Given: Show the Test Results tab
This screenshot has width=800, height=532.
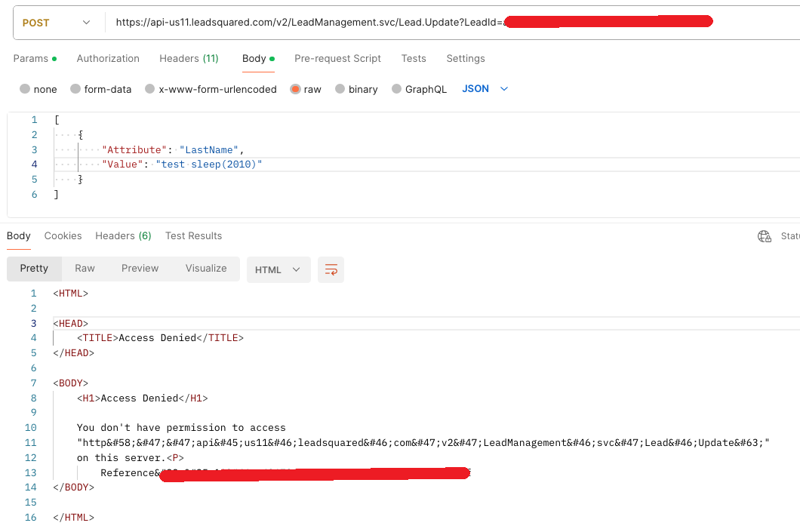Looking at the screenshot, I should click(x=193, y=235).
